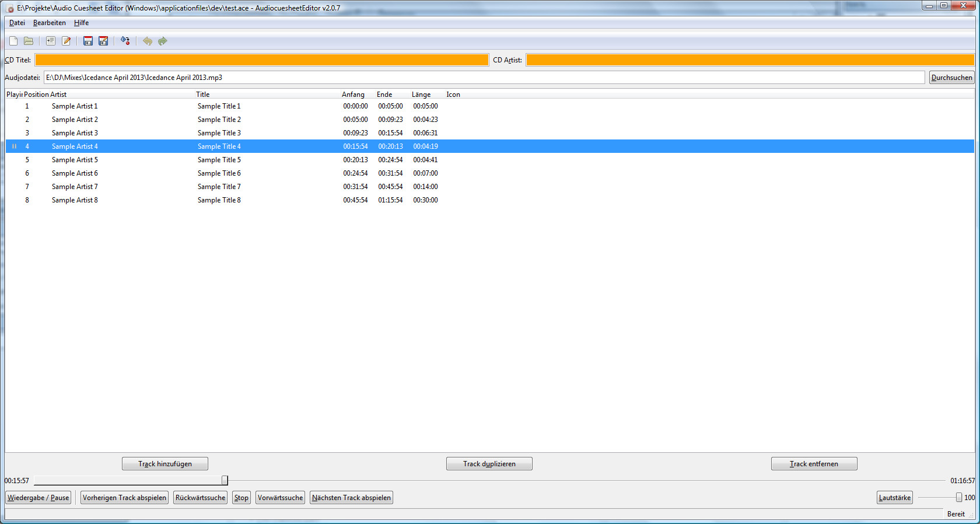Screen dimensions: 980x524
Task: Click the Open folder toolbar icon
Action: coord(29,41)
